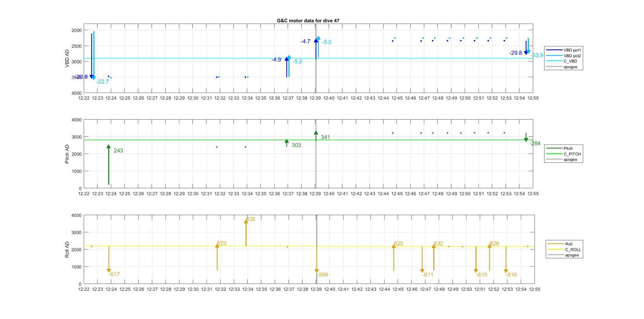
Task: Click the 'VBD AD' y-axis label
Action: click(67, 58)
